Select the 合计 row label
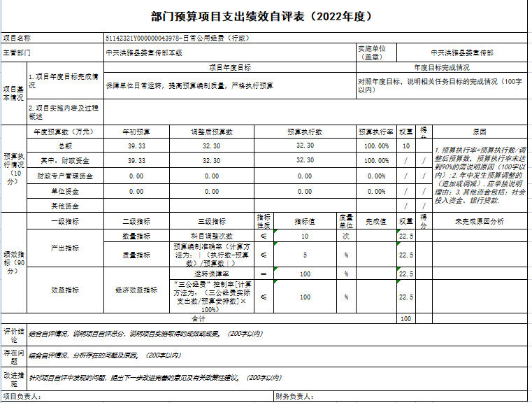 [199, 318]
